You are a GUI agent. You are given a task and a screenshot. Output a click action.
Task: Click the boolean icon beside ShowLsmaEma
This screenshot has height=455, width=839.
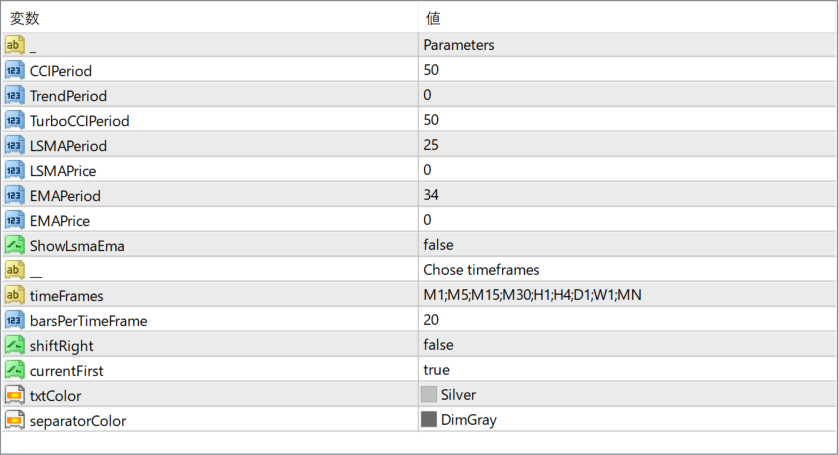[x=14, y=245]
